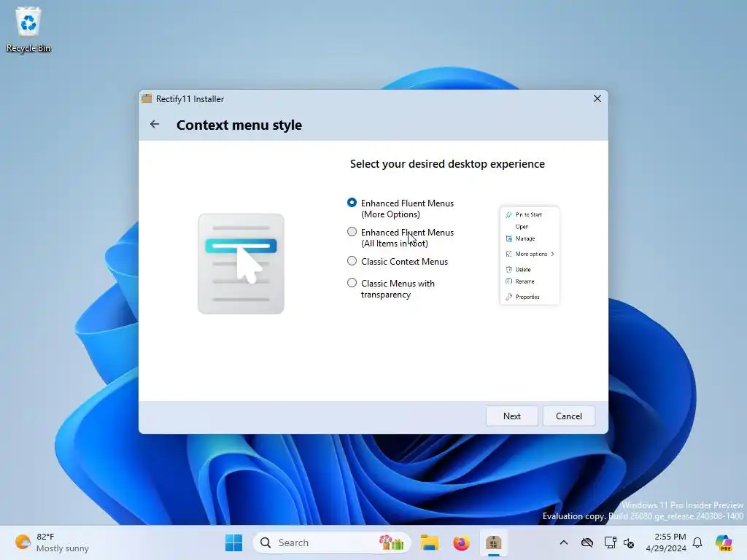Go back using the arrow in installer header
Image resolution: width=747 pixels, height=560 pixels.
(x=155, y=124)
